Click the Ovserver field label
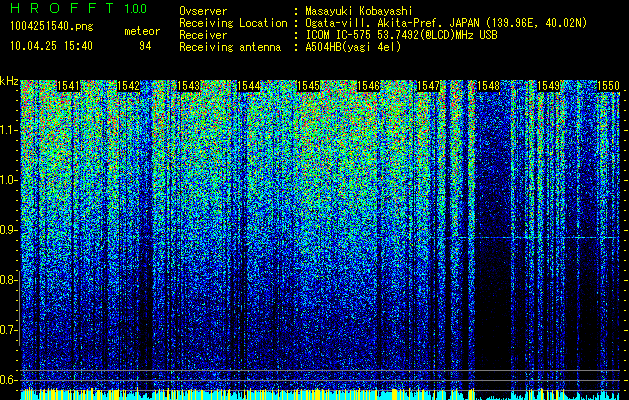 (x=203, y=11)
